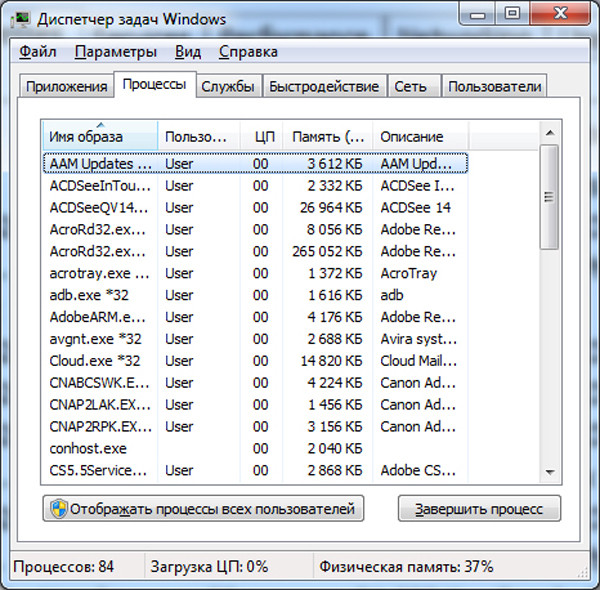Sort processes by Память column header

click(326, 136)
